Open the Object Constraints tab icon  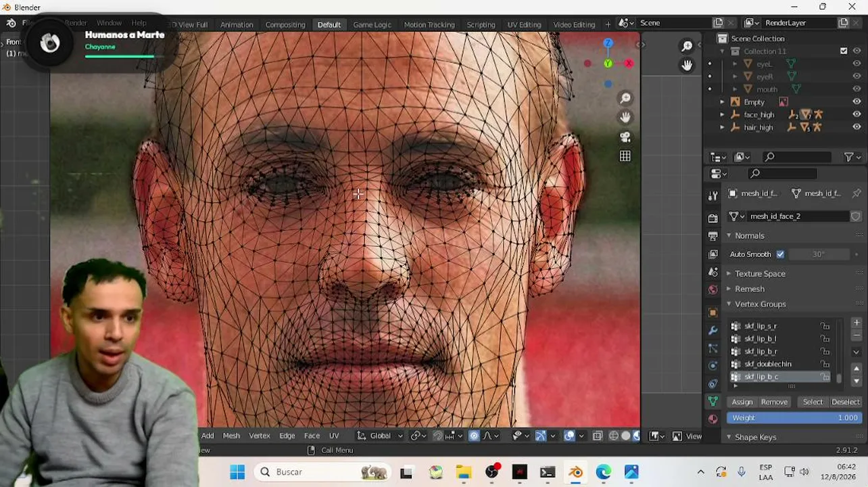pos(713,384)
